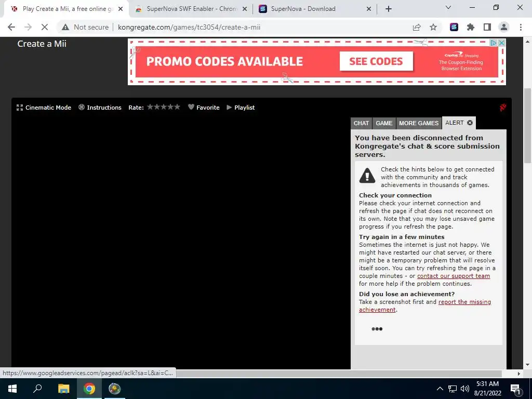This screenshot has height=399, width=532.
Task: Bookmark this page with the star
Action: pos(433,27)
